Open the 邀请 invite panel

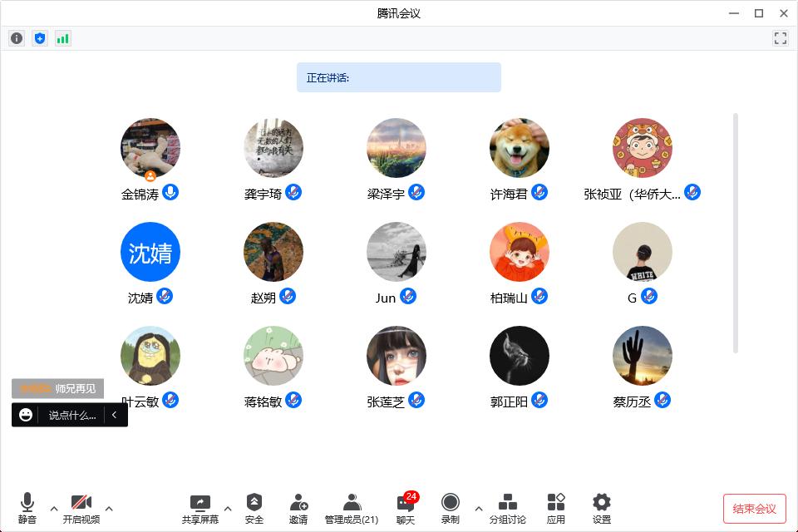point(298,508)
